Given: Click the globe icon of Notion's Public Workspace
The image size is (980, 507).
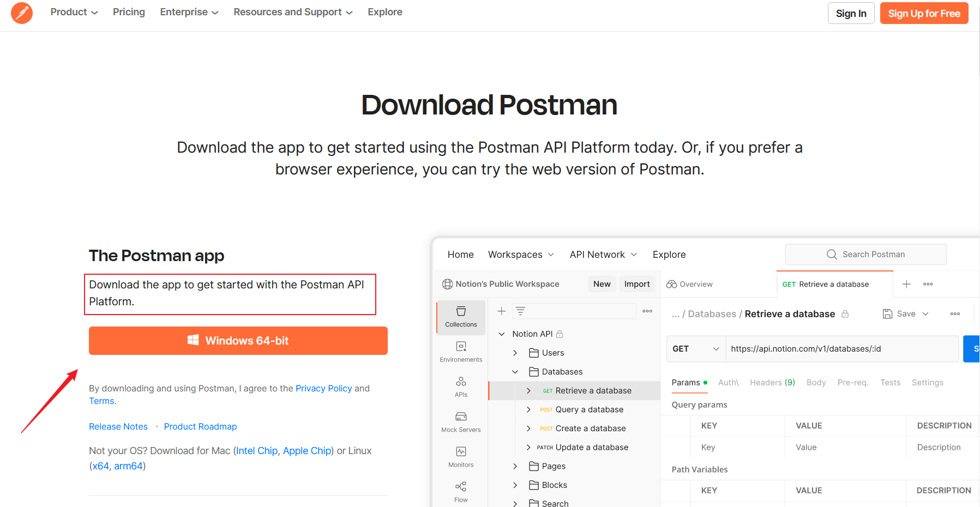Looking at the screenshot, I should pyautogui.click(x=447, y=284).
